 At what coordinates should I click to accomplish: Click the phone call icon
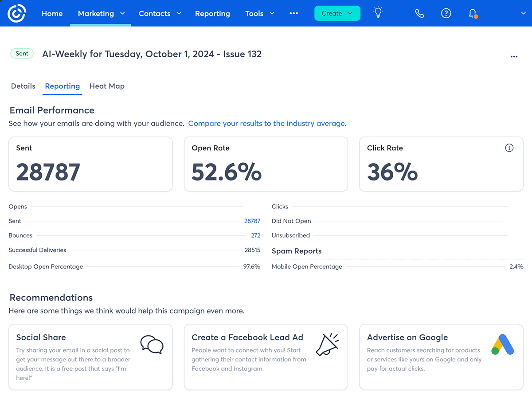click(419, 13)
